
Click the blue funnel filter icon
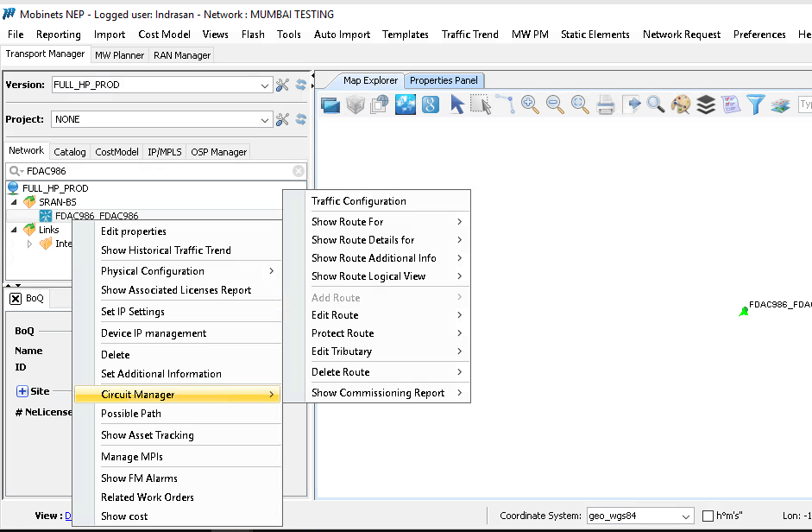pyautogui.click(x=756, y=104)
